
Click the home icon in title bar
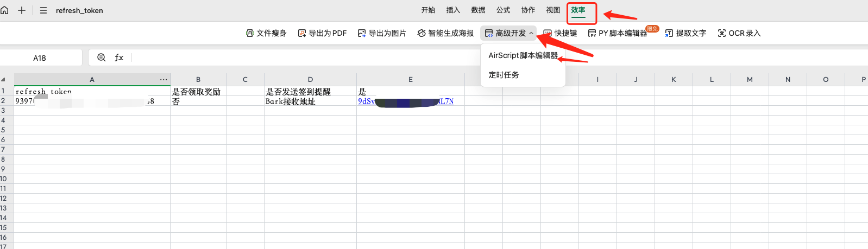click(4, 10)
